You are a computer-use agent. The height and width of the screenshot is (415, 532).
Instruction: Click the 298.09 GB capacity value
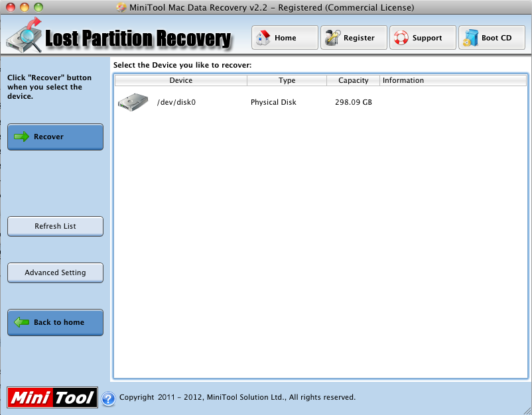[354, 102]
